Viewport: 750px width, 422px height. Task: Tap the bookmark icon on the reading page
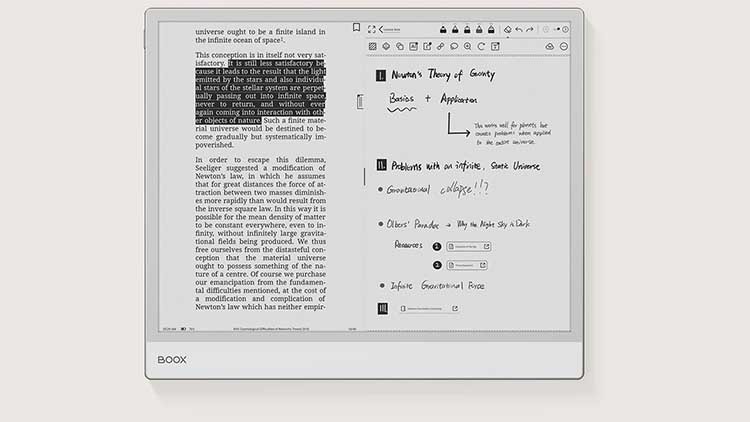[357, 28]
